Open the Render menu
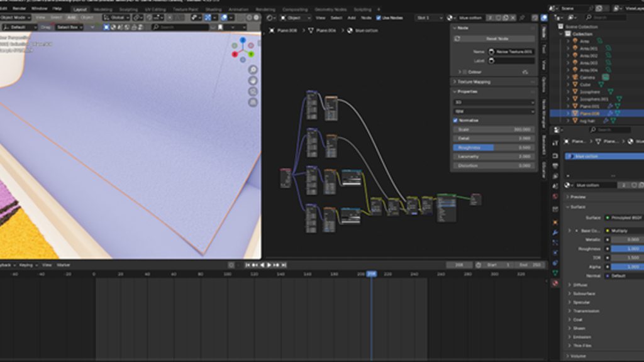The width and height of the screenshot is (644, 362). [19, 9]
